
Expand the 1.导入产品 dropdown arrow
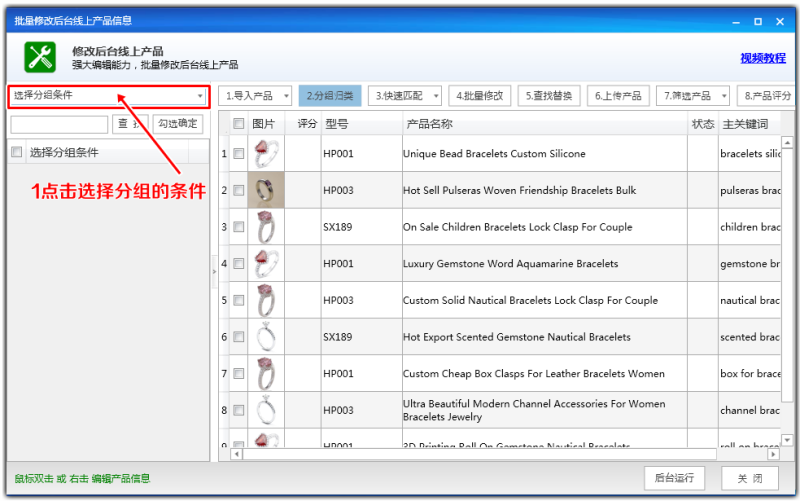pyautogui.click(x=286, y=96)
